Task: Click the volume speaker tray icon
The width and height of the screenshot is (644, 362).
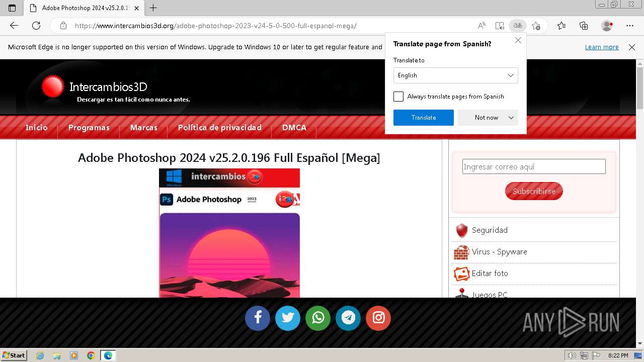Action: coord(572,355)
